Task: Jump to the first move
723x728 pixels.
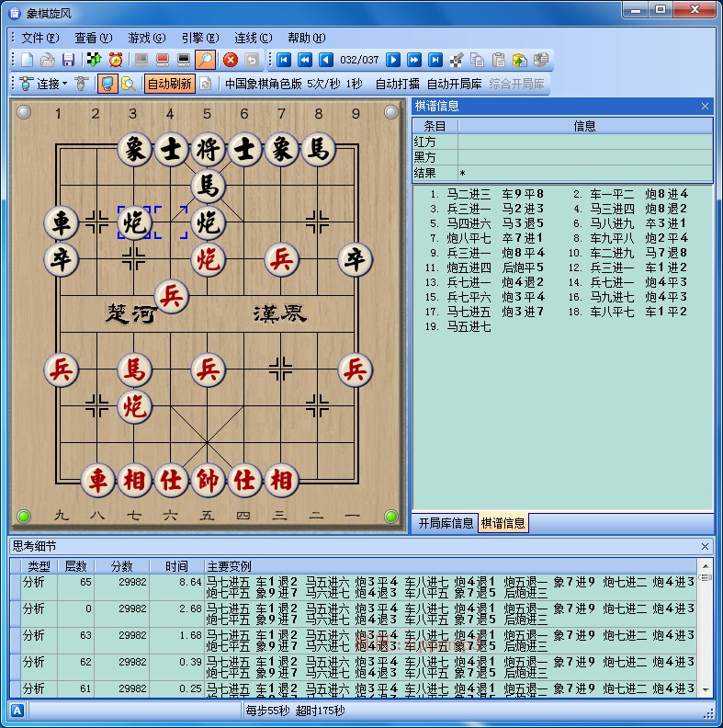Action: 284,60
